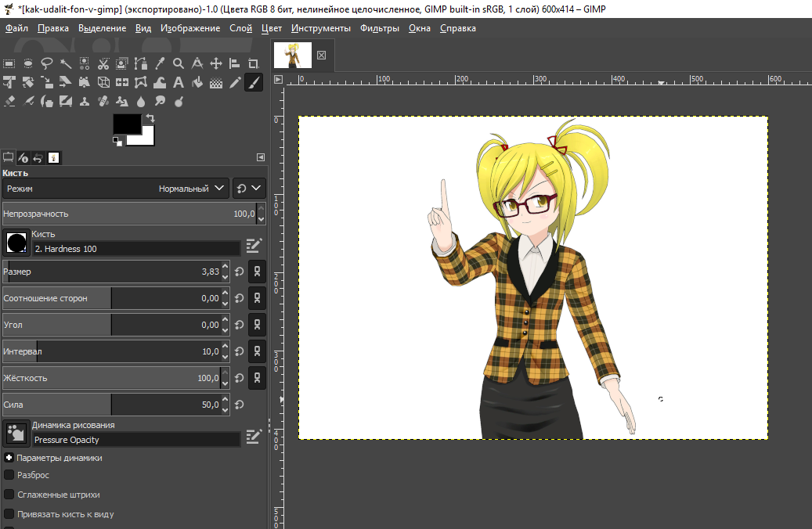Reset Жёсткость to default value
Image resolution: width=812 pixels, height=529 pixels.
pos(240,378)
